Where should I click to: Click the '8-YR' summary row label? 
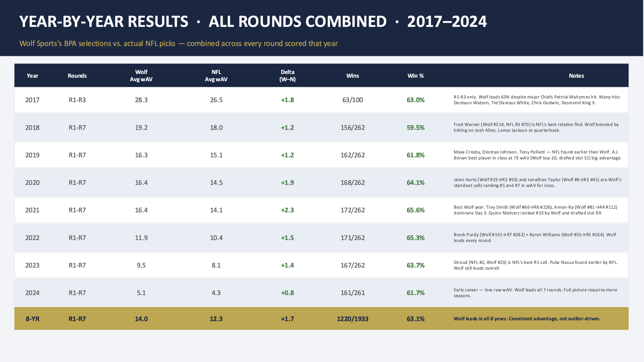(x=32, y=319)
